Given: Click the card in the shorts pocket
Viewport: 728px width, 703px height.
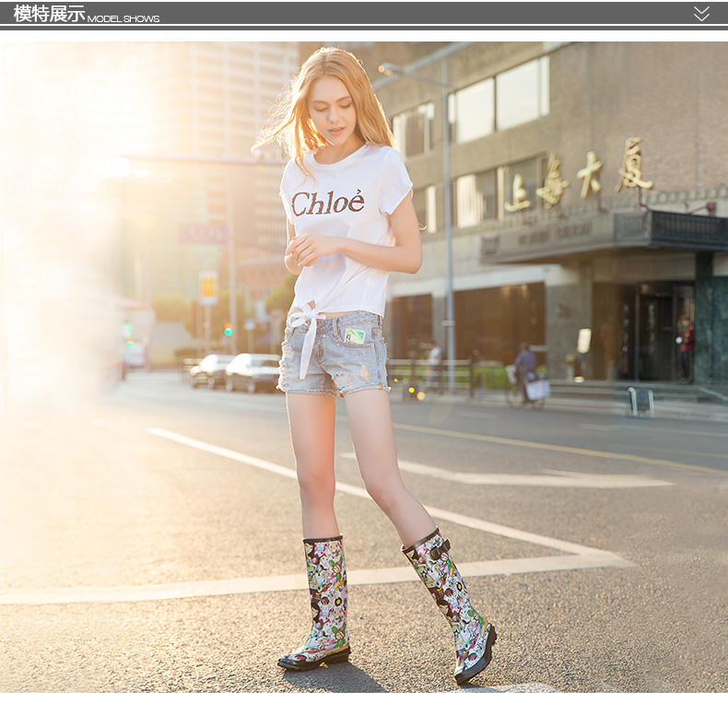Looking at the screenshot, I should point(354,336).
